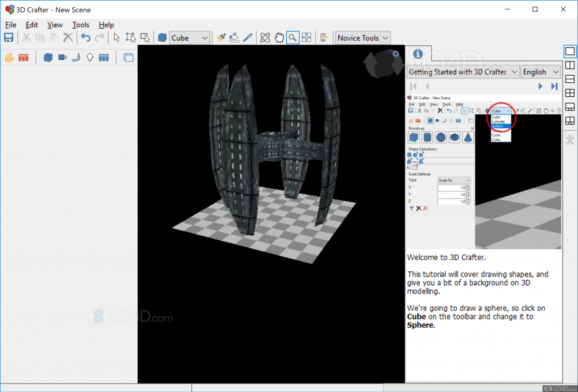Save the current scene

click(x=9, y=37)
